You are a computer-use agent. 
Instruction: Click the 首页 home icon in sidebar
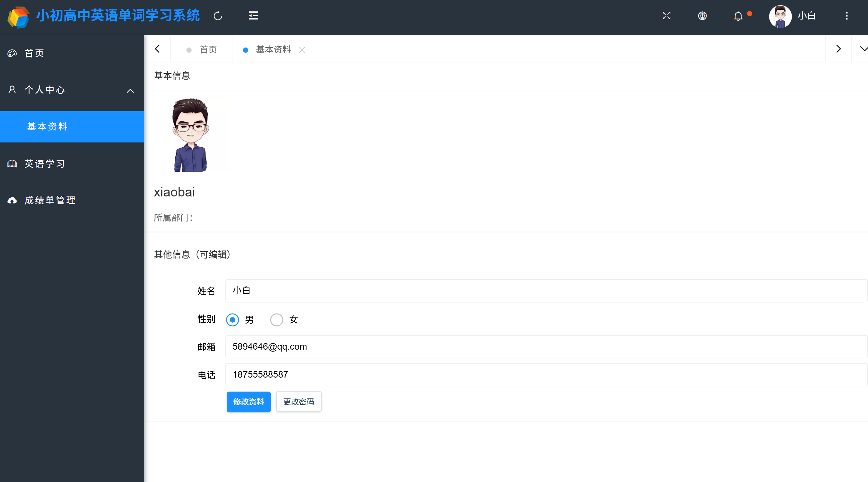coord(12,53)
